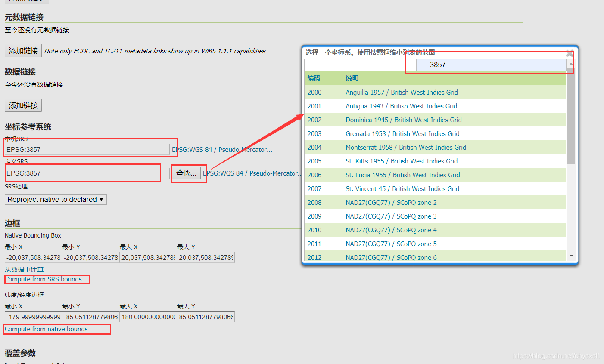
Task: Select code 2007 in the list
Action: (x=314, y=188)
